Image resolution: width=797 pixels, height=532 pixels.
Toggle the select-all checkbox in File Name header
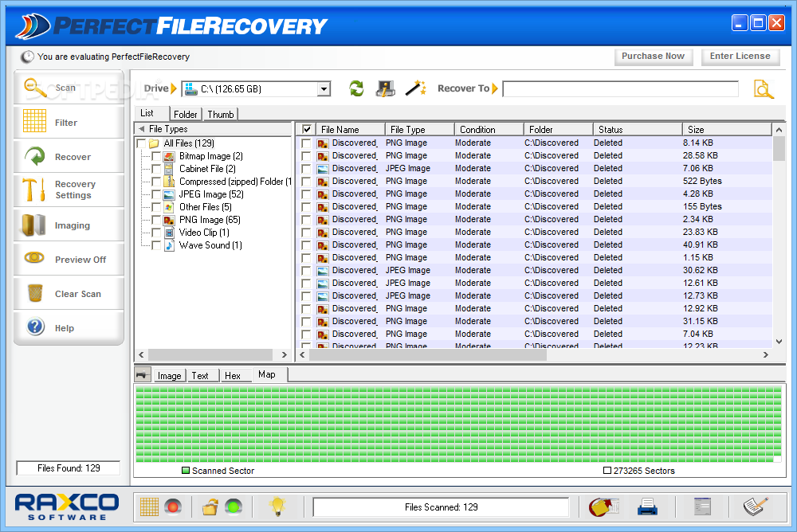[x=307, y=129]
